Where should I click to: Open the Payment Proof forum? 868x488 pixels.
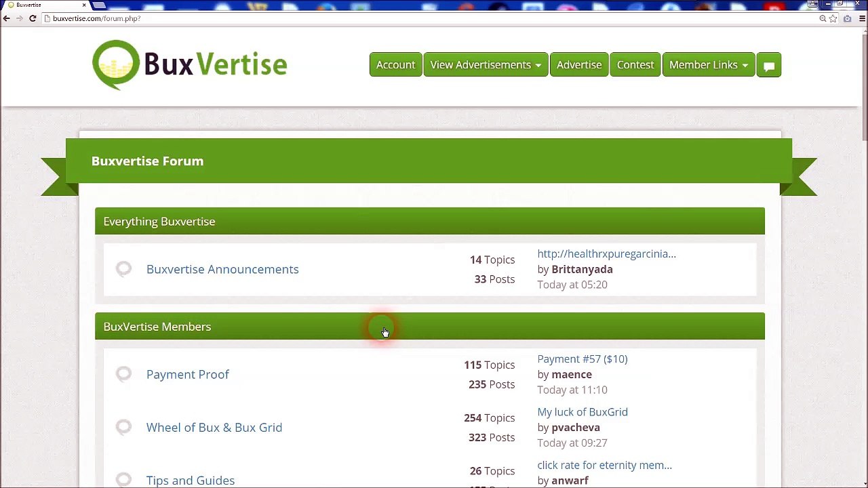pos(188,374)
